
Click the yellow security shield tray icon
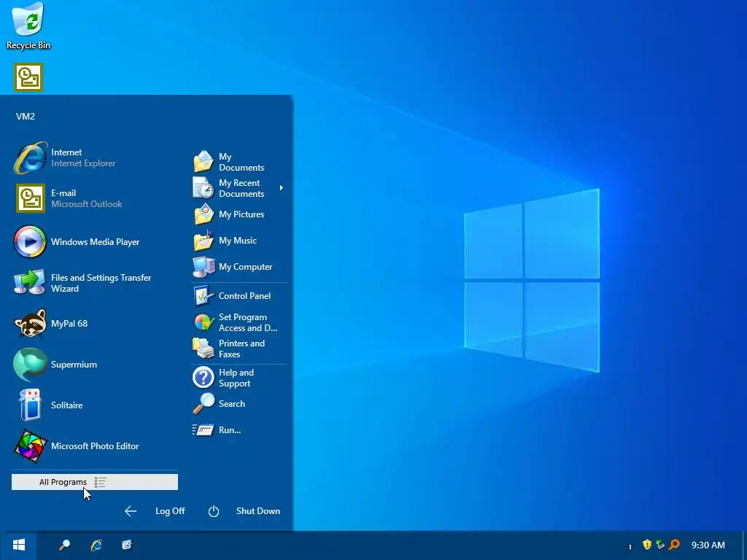[x=647, y=545]
